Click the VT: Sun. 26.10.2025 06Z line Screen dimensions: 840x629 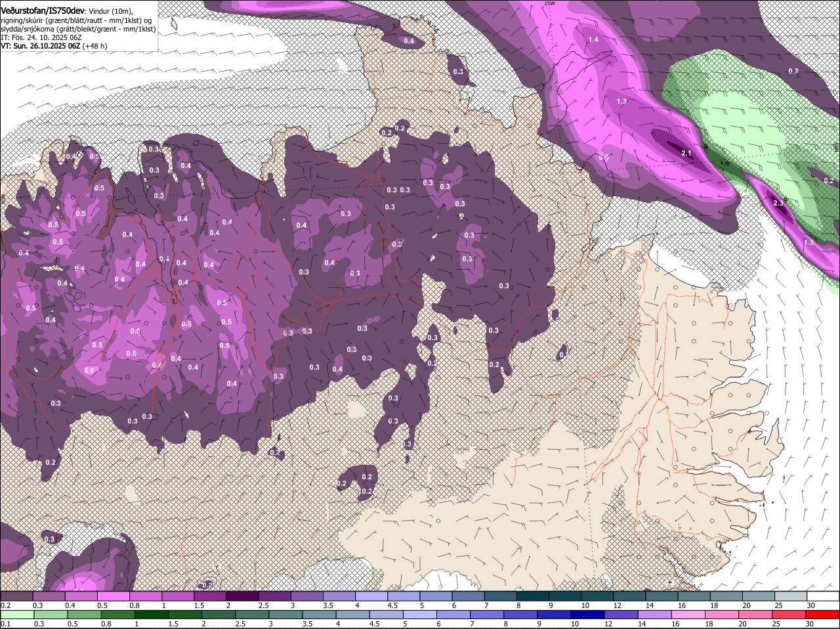(x=41, y=46)
